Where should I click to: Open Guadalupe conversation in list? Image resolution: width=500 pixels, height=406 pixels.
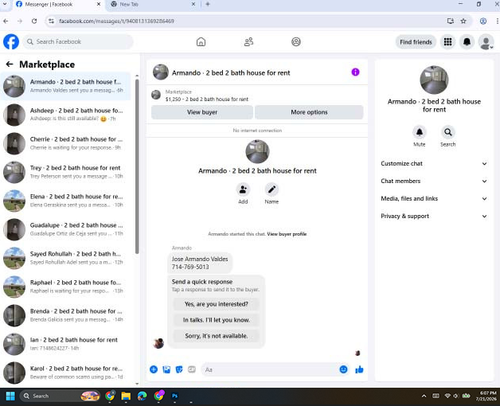[x=65, y=229]
